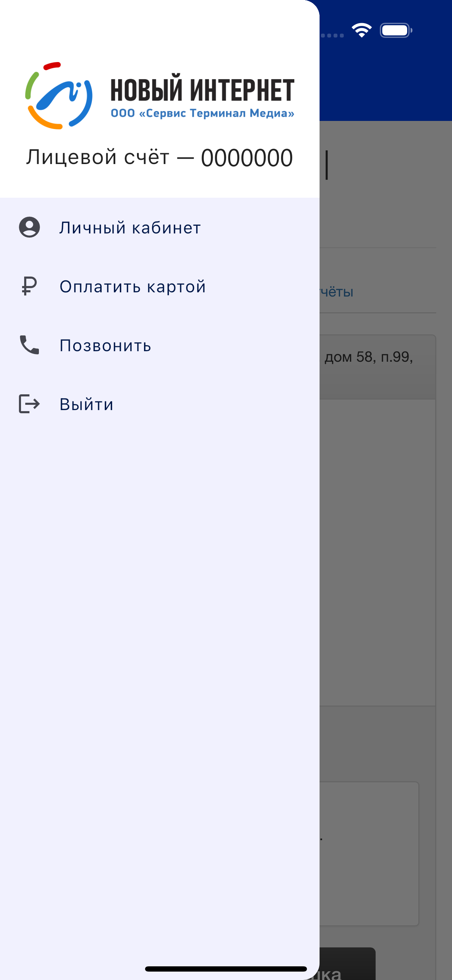Tap the ruble icon for card payment
Image resolution: width=452 pixels, height=980 pixels.
(x=29, y=286)
